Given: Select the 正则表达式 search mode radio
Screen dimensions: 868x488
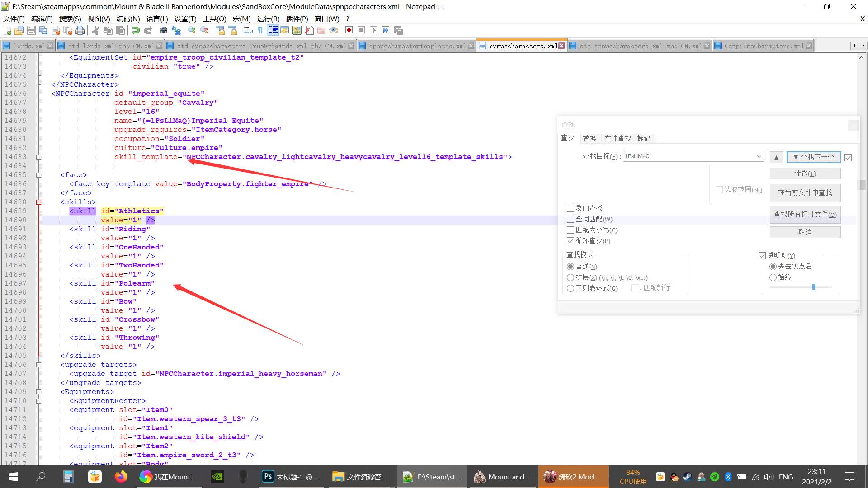Looking at the screenshot, I should click(571, 288).
